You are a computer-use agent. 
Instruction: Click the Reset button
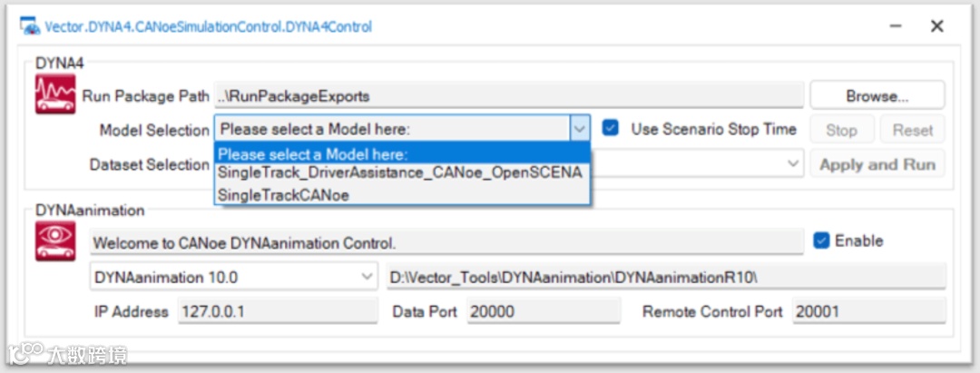click(x=912, y=130)
